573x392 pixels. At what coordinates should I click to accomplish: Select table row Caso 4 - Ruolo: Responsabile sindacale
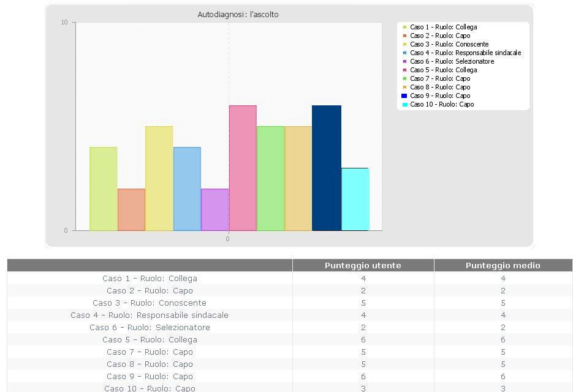pos(289,315)
